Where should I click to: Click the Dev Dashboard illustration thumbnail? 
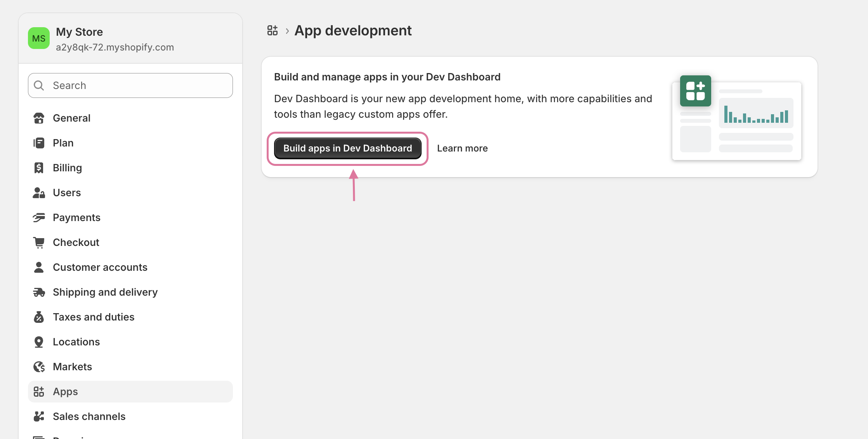pyautogui.click(x=736, y=118)
